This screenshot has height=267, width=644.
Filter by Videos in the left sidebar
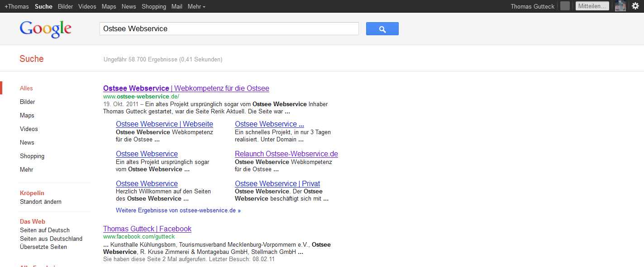pyautogui.click(x=29, y=129)
